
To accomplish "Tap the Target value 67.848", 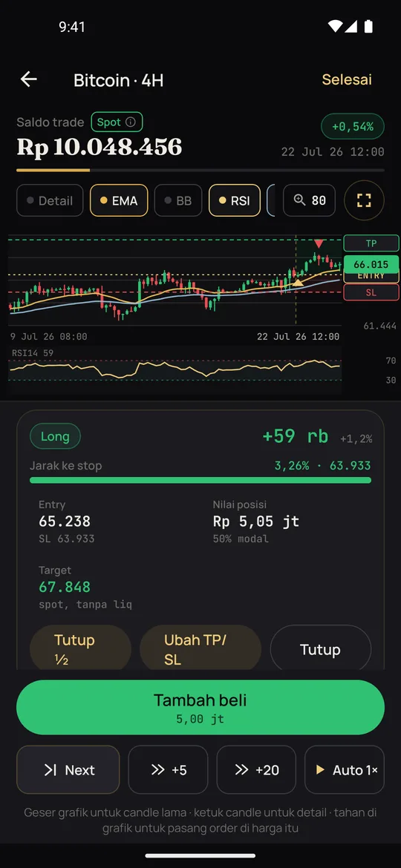I will tap(65, 587).
